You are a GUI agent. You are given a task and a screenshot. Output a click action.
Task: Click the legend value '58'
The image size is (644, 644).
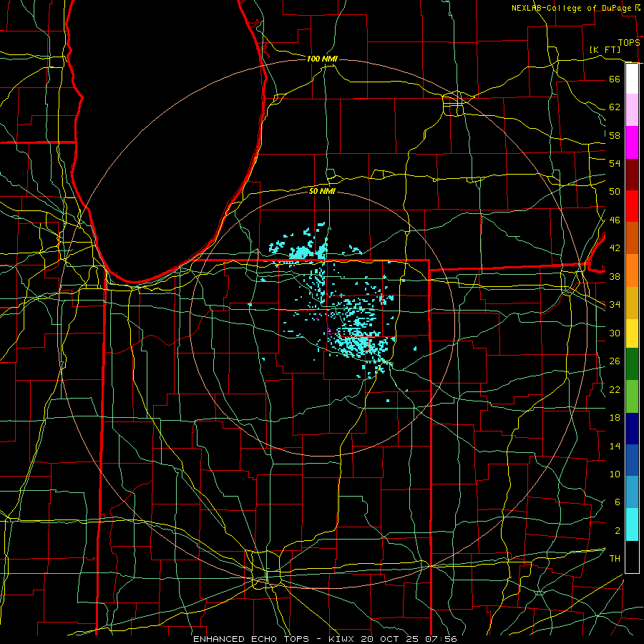coord(615,135)
